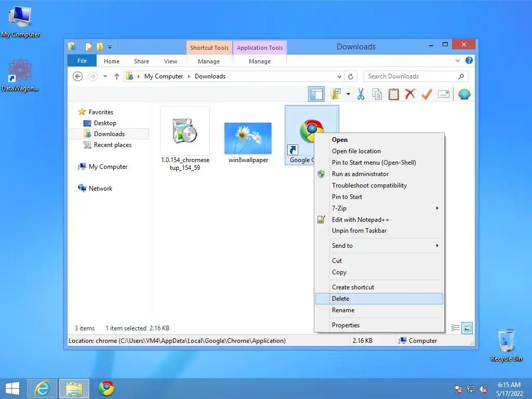The image size is (532, 399).
Task: Open the View ribbon tab
Action: [x=170, y=61]
